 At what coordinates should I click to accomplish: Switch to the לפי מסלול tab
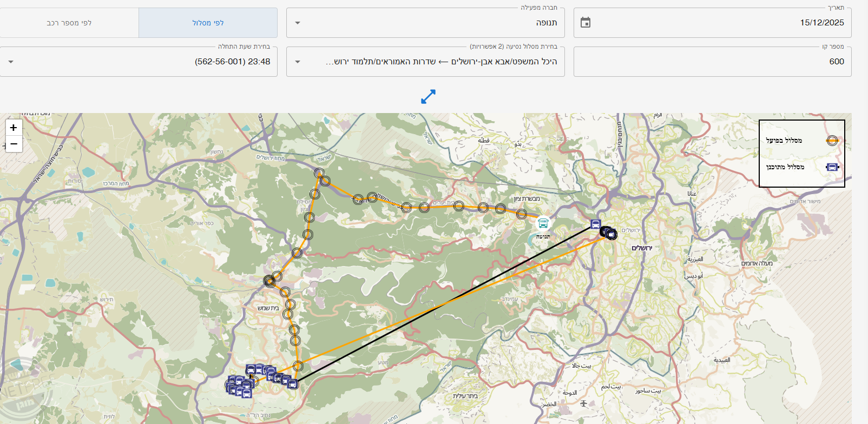click(208, 23)
